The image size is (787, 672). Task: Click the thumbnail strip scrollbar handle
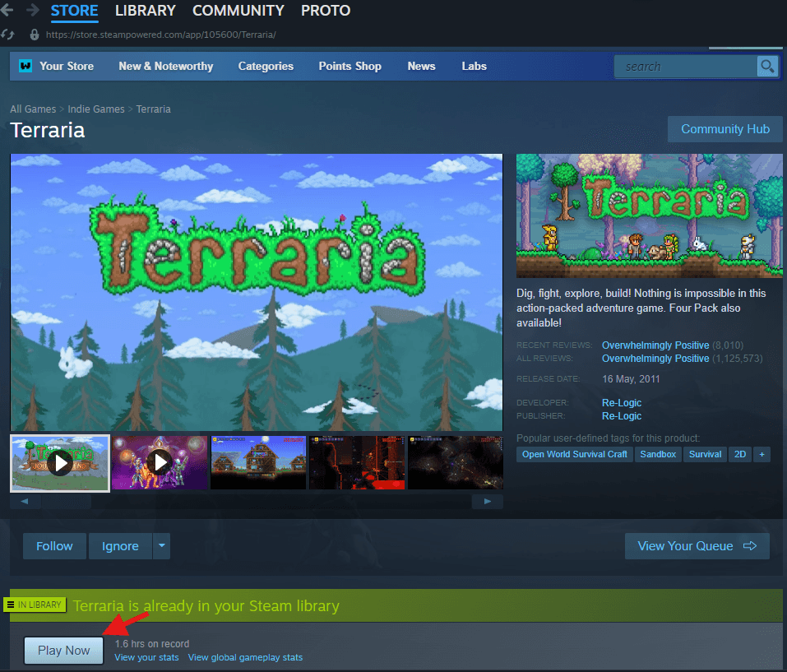[x=67, y=502]
